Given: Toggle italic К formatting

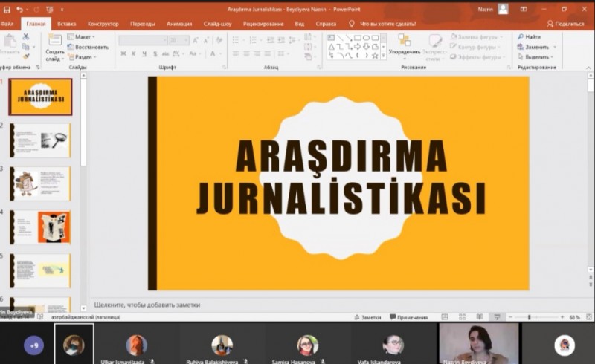Looking at the screenshot, I should point(134,53).
